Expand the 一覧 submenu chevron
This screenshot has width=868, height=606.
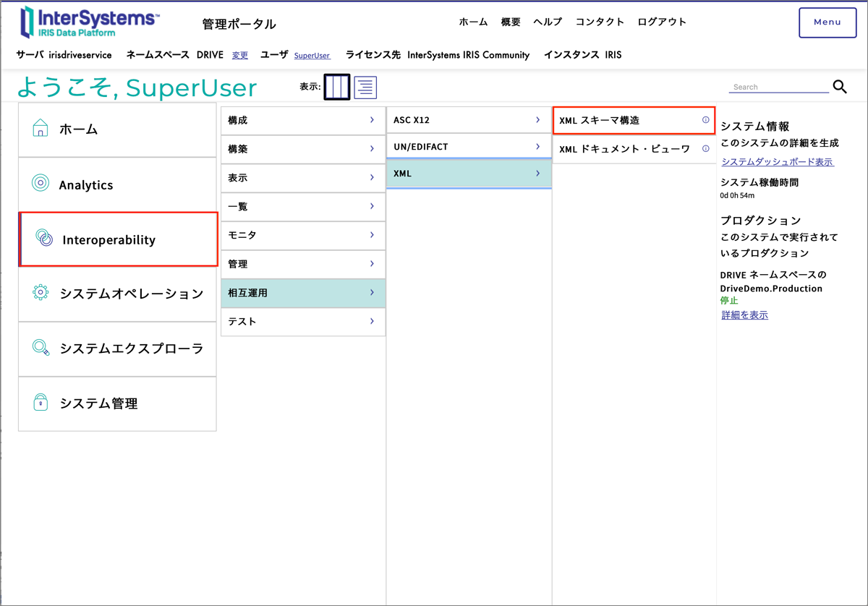(x=372, y=206)
